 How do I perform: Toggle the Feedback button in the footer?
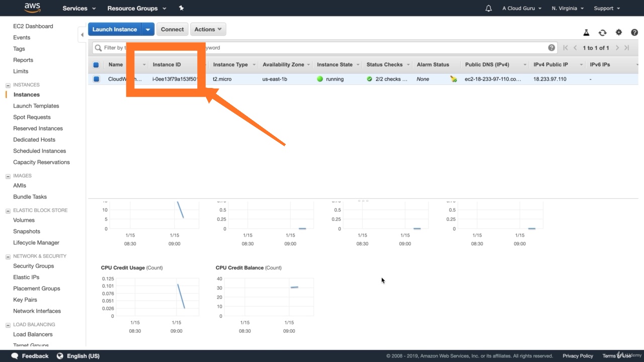[30, 355]
